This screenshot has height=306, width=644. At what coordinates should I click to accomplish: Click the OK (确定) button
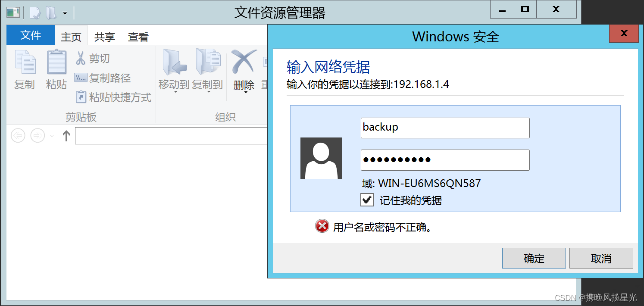pyautogui.click(x=534, y=258)
